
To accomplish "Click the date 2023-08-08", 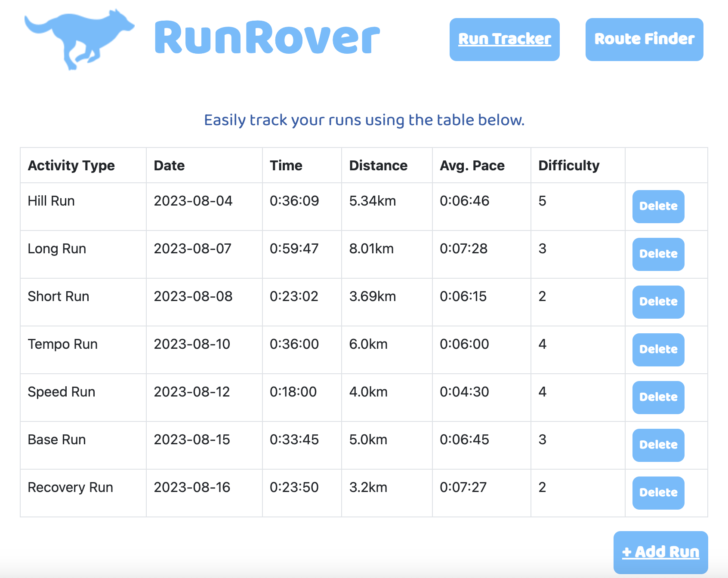I will click(193, 296).
